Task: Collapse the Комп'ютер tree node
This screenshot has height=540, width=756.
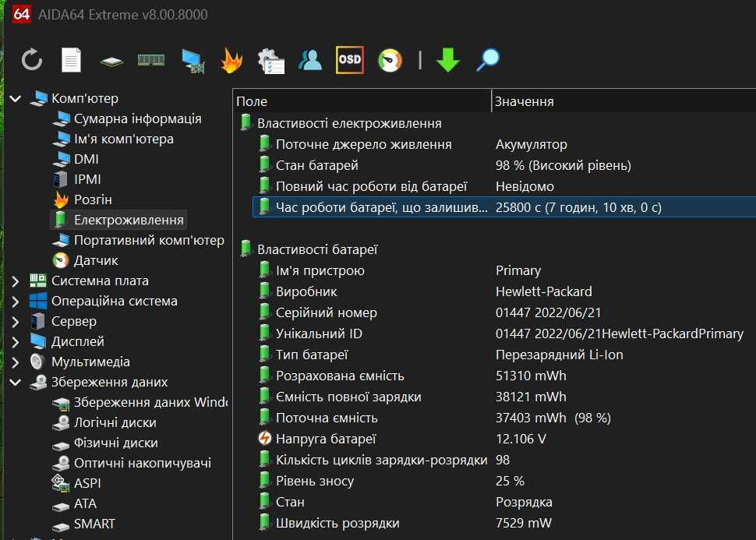Action: (16, 99)
